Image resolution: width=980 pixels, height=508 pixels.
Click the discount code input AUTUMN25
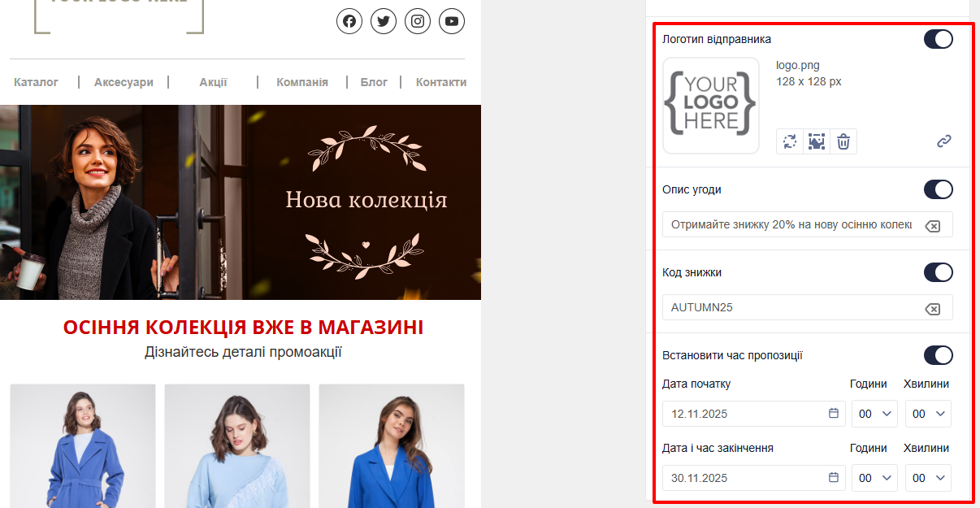click(x=808, y=307)
